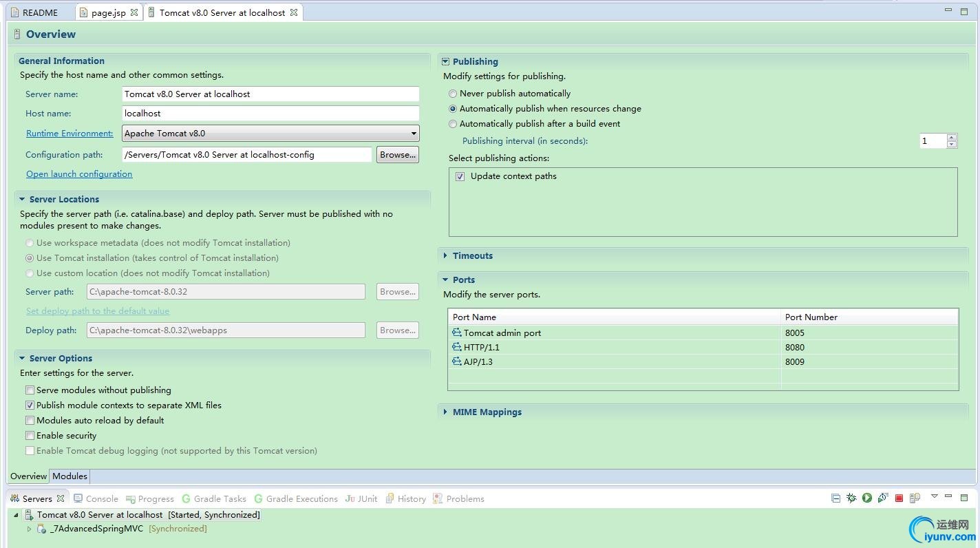Select Never publish automatically

pos(453,94)
